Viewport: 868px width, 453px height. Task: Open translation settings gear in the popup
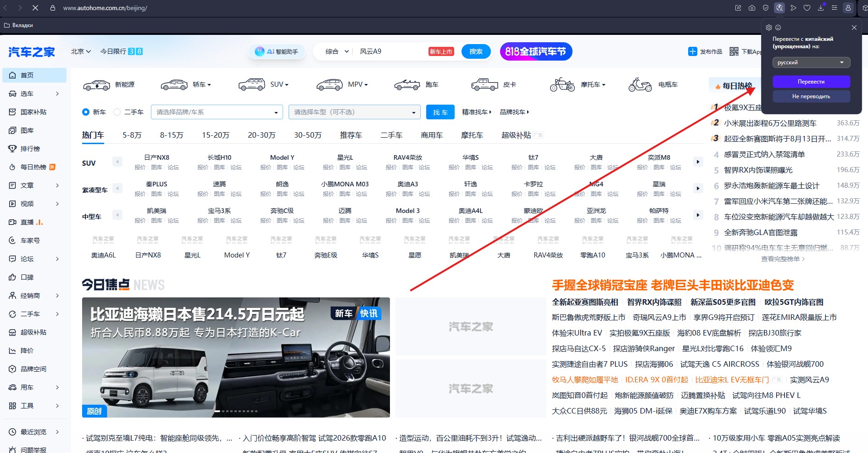tap(769, 28)
